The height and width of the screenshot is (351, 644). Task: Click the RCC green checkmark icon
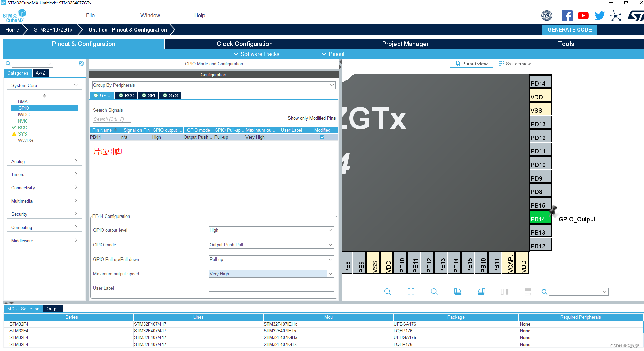point(14,127)
